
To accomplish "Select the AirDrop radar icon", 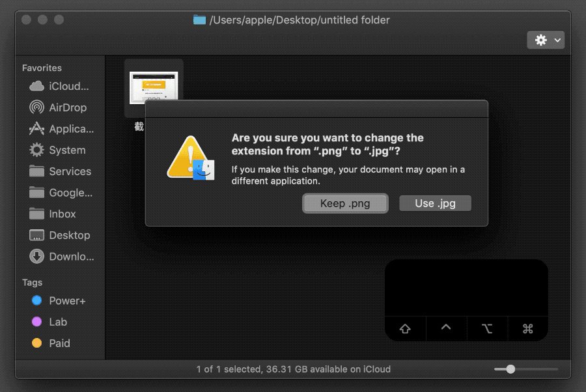I will (36, 107).
